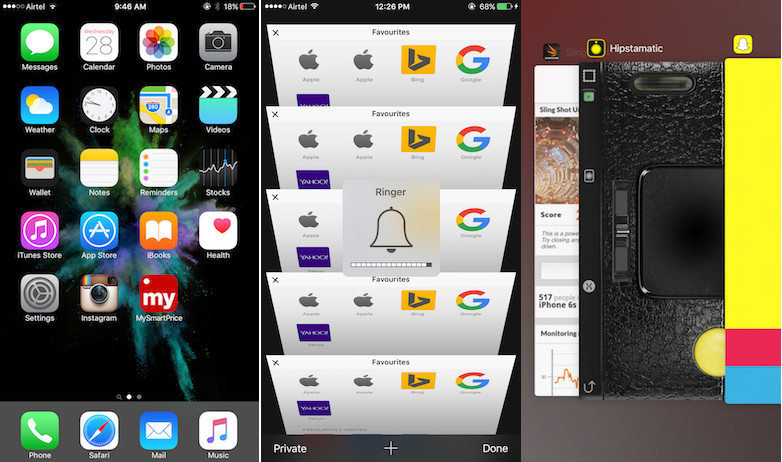This screenshot has width=782, height=462.
Task: Open the iBooks app
Action: click(159, 231)
